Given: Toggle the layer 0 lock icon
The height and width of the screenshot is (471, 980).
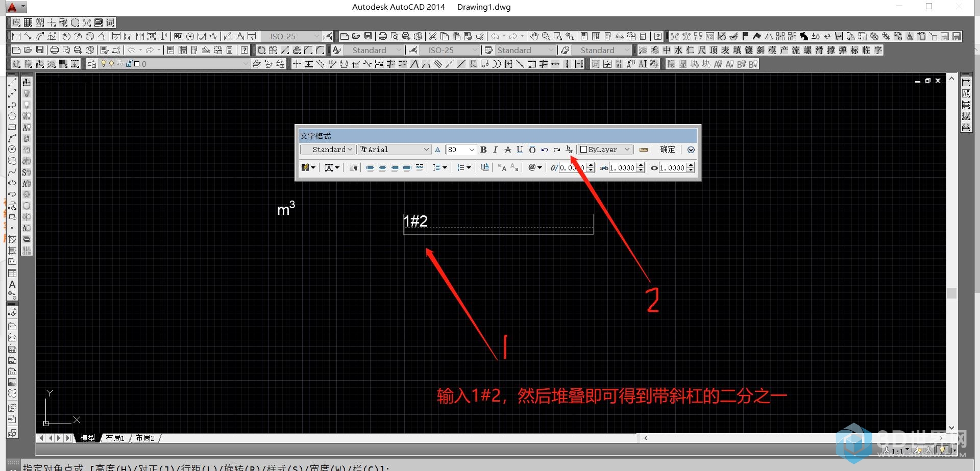Looking at the screenshot, I should pyautogui.click(x=129, y=64).
